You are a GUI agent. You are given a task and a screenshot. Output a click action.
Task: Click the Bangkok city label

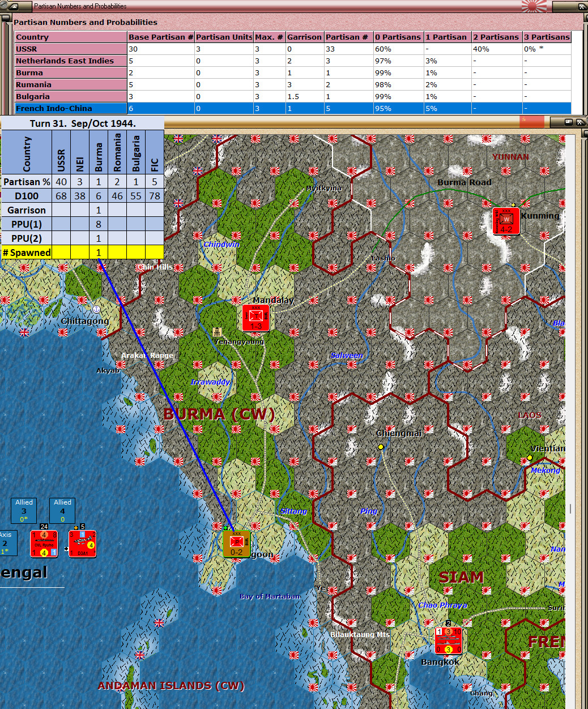tap(440, 662)
